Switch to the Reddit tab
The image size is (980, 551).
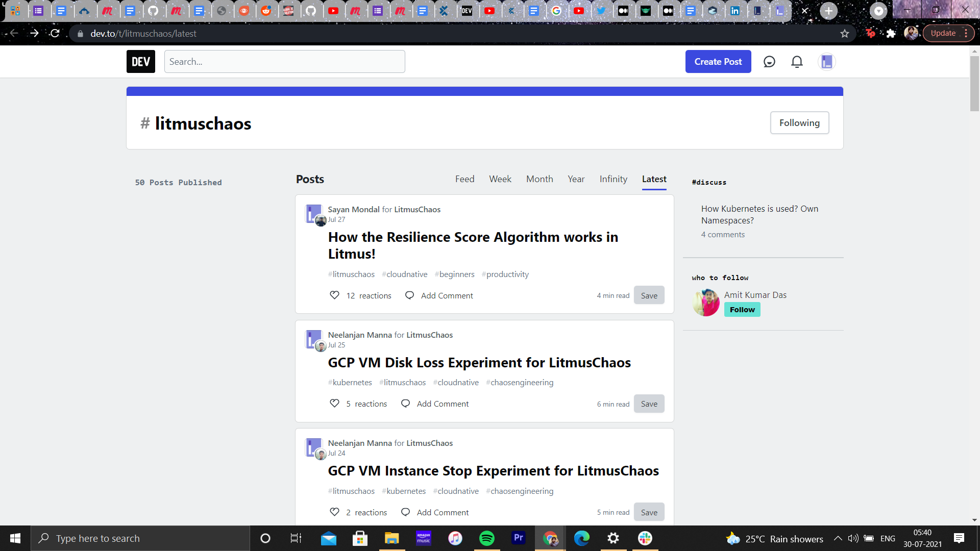(266, 11)
